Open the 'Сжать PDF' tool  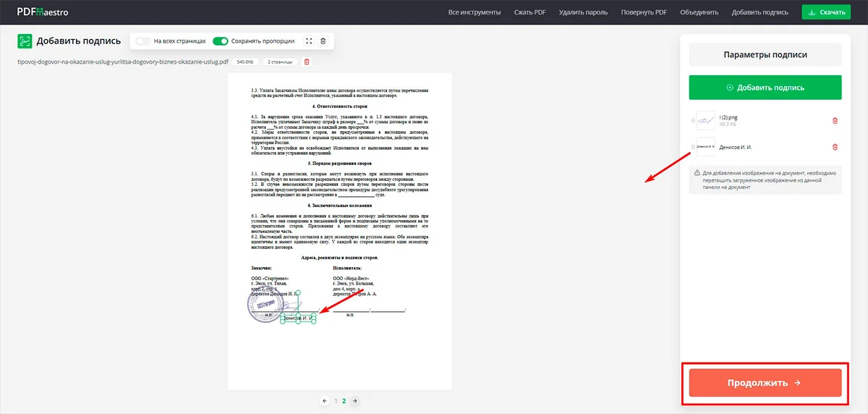[529, 12]
